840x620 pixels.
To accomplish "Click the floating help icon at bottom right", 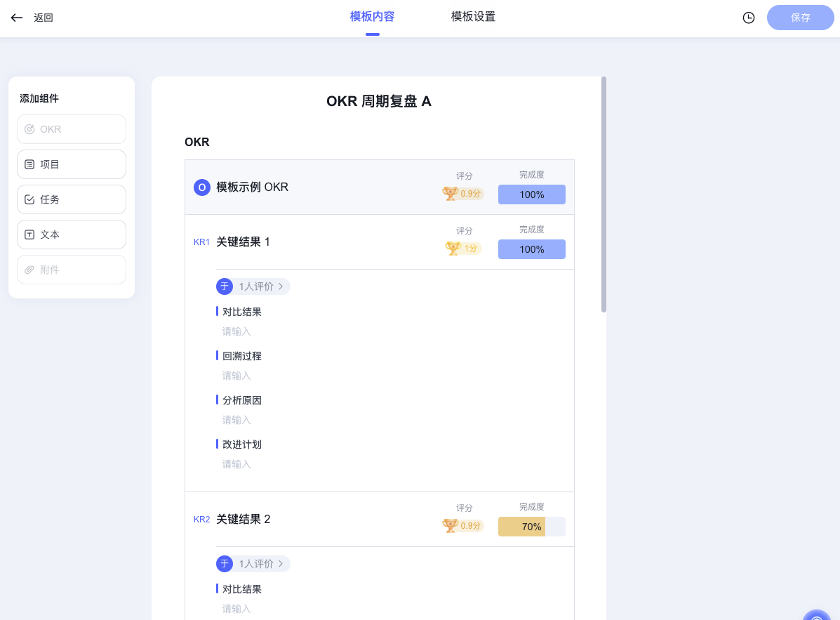I will 816,615.
